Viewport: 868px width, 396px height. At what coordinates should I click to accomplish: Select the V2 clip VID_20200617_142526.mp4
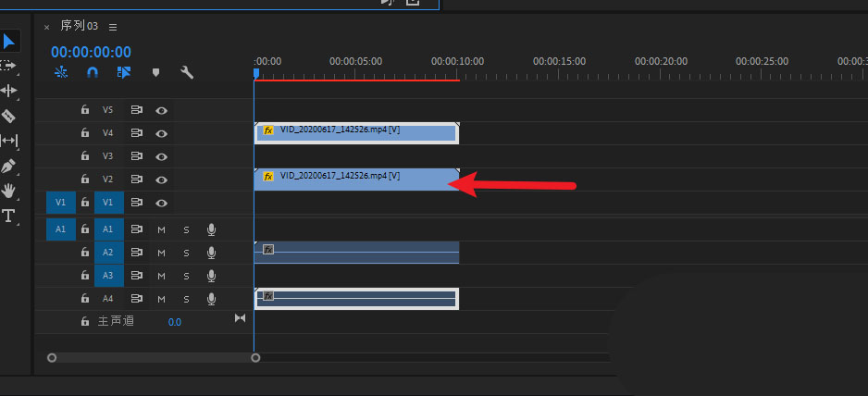[356, 179]
